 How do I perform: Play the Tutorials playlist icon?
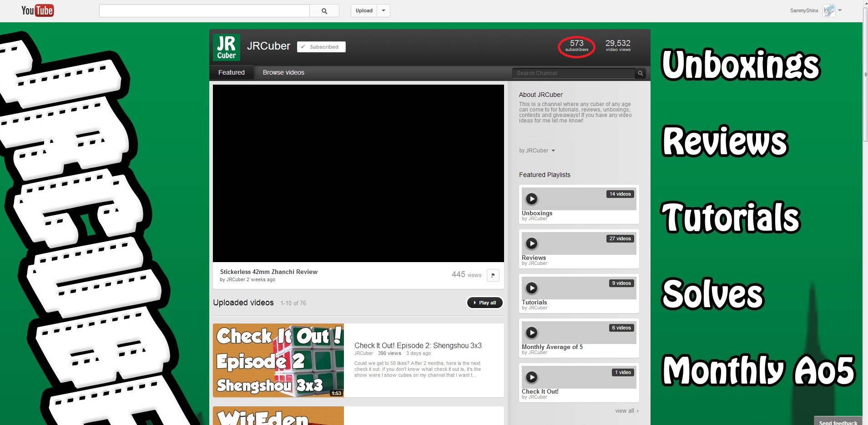(x=532, y=288)
